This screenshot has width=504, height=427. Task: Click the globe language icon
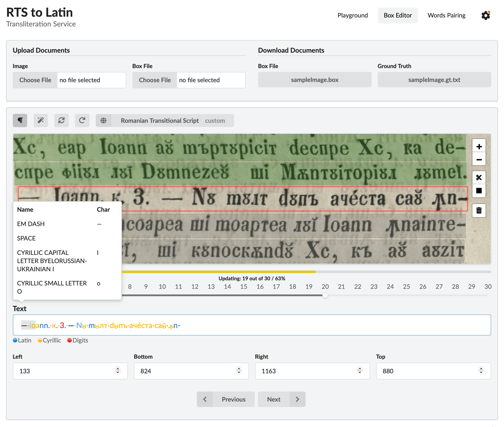(103, 120)
